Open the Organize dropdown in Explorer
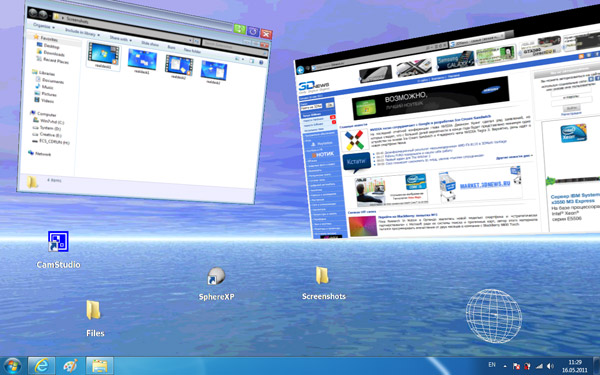Image resolution: width=600 pixels, height=375 pixels. coord(44,26)
